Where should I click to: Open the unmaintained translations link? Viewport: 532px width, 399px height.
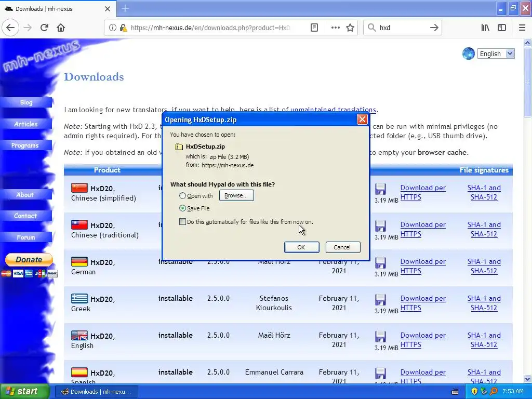click(x=333, y=110)
